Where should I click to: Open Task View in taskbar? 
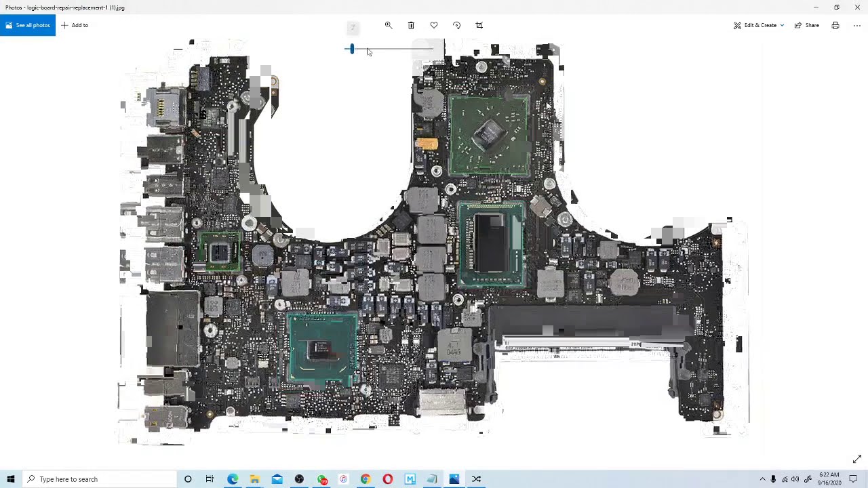(210, 479)
